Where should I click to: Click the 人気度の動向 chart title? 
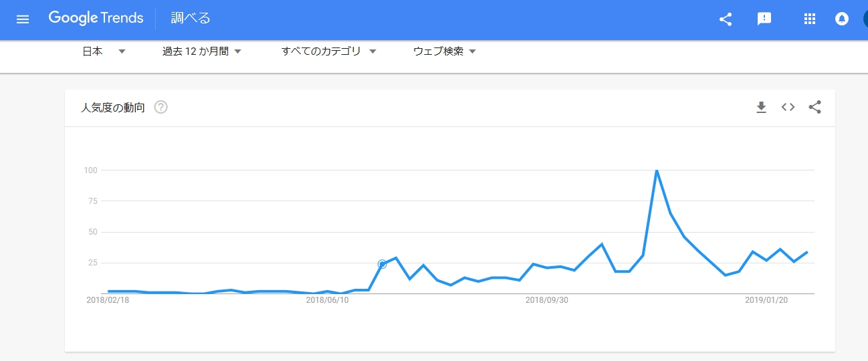point(113,107)
